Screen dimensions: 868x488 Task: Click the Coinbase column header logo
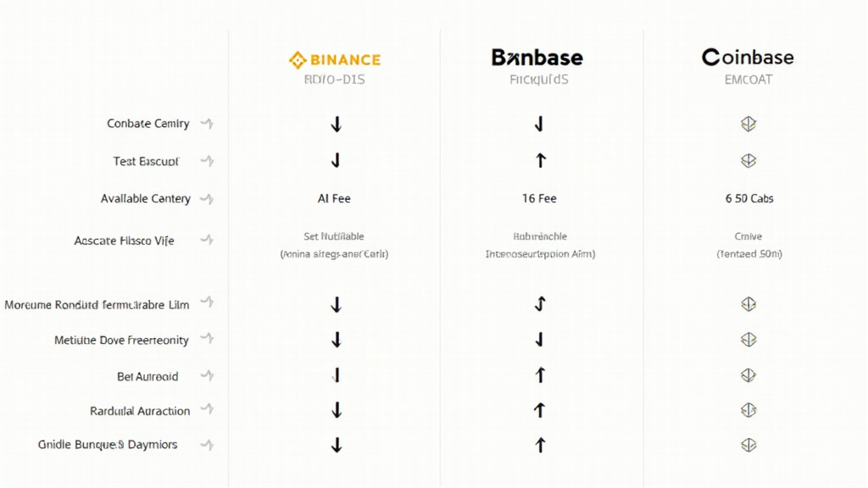[x=748, y=58]
